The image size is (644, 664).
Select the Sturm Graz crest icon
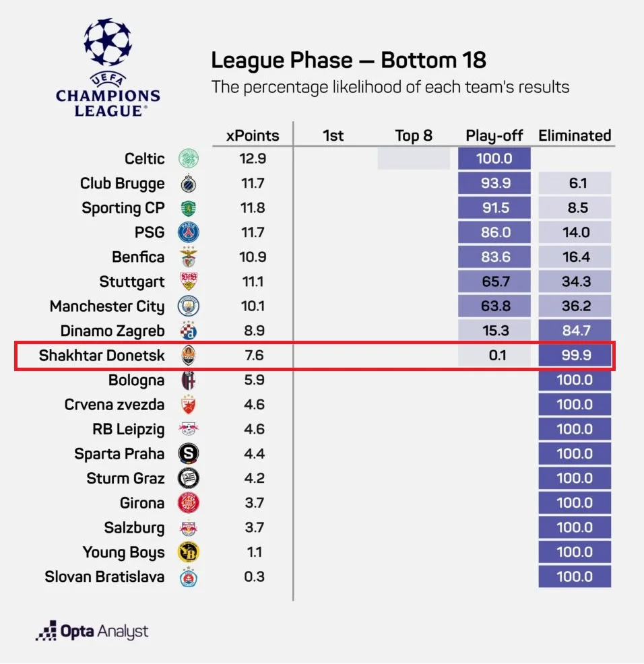[x=189, y=478]
